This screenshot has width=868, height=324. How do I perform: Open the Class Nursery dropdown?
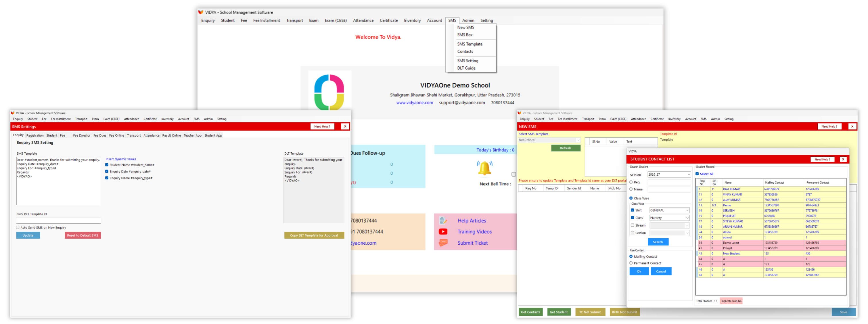click(670, 218)
